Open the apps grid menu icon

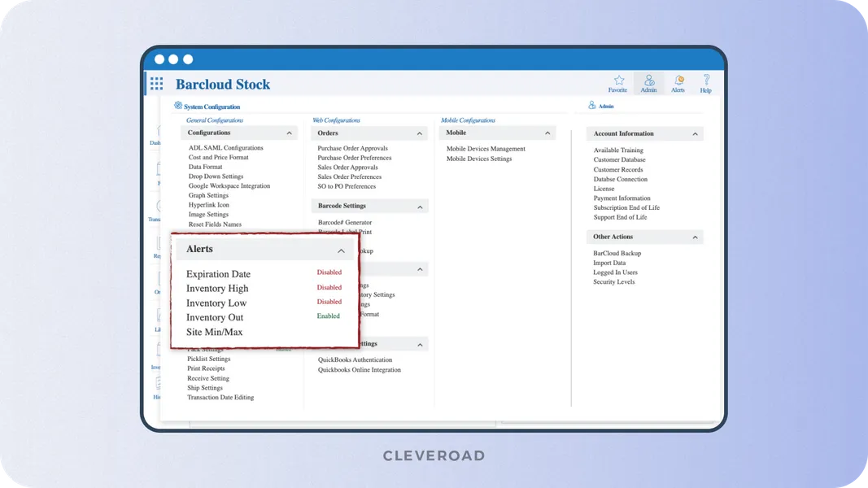tap(157, 84)
